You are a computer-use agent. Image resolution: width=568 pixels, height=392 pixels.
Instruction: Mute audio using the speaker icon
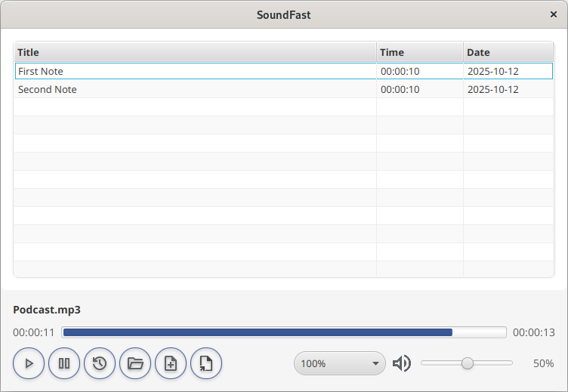point(401,363)
